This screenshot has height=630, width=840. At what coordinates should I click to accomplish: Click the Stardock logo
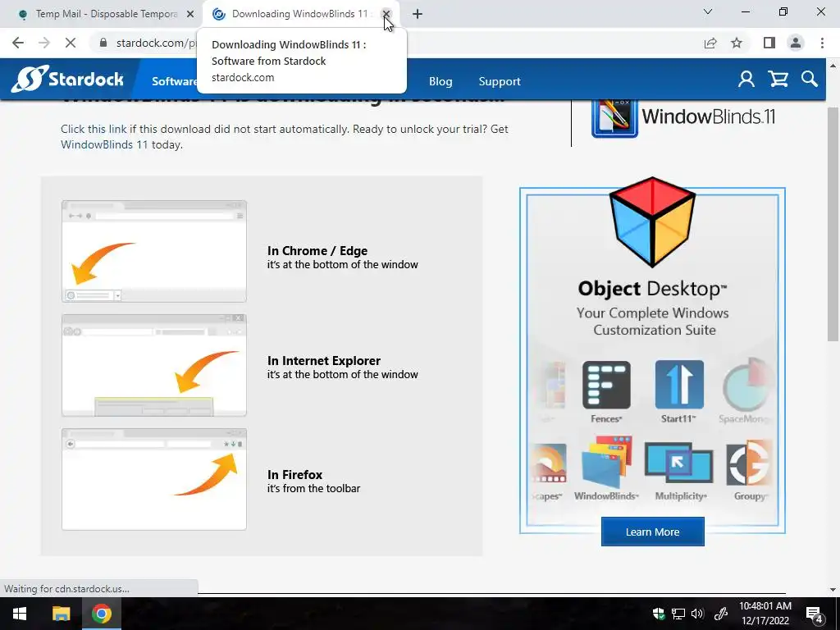[67, 80]
